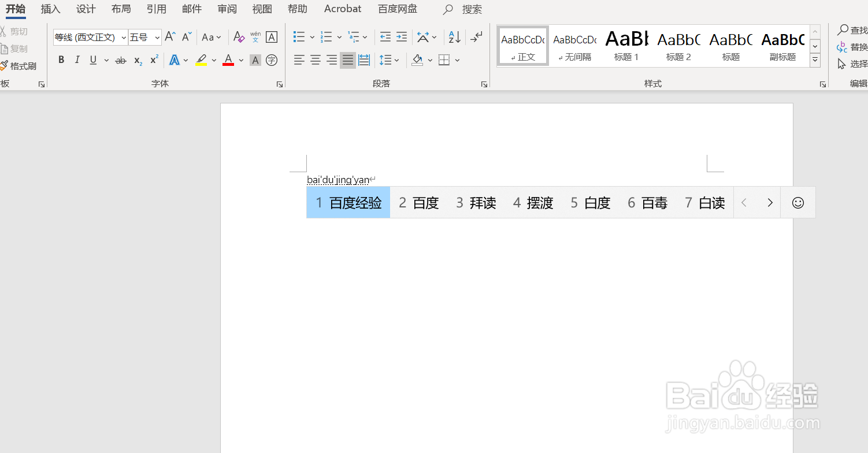Select the 无间隔 style

(575, 46)
